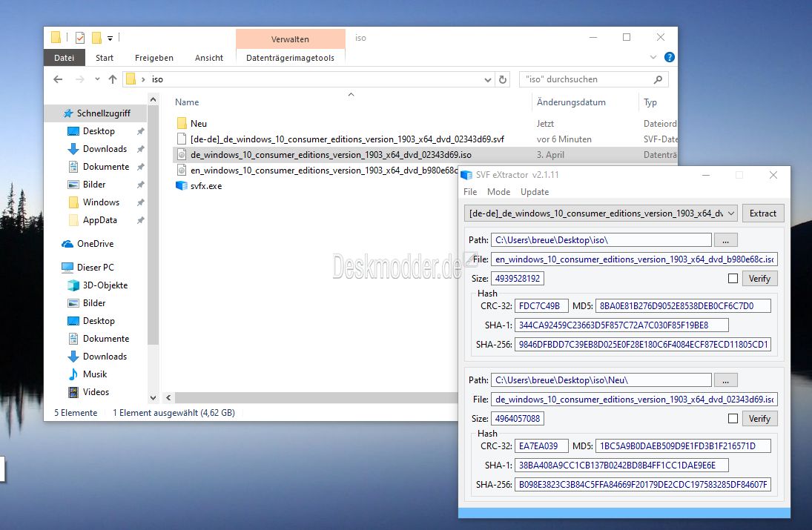Viewport: 812px width, 530px height.
Task: Switch to the Start ribbon tab
Action: pyautogui.click(x=104, y=58)
